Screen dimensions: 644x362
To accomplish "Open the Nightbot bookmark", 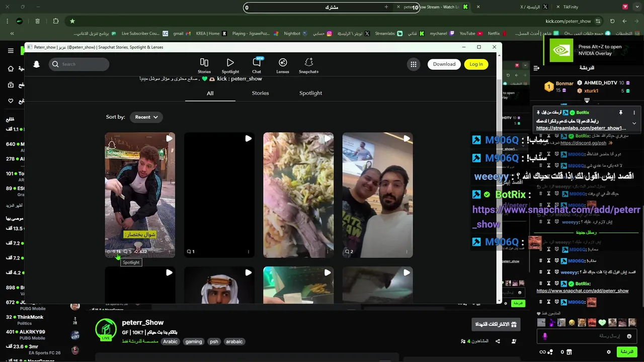I will point(295,34).
